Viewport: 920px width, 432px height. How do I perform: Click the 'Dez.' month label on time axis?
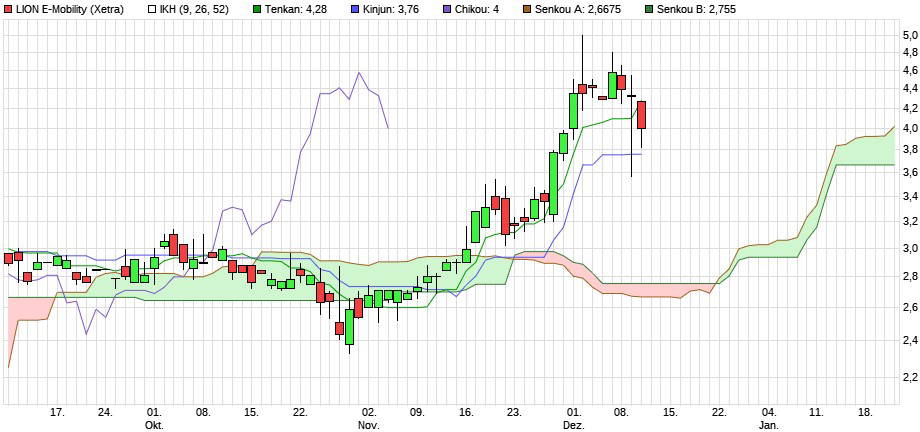574,424
